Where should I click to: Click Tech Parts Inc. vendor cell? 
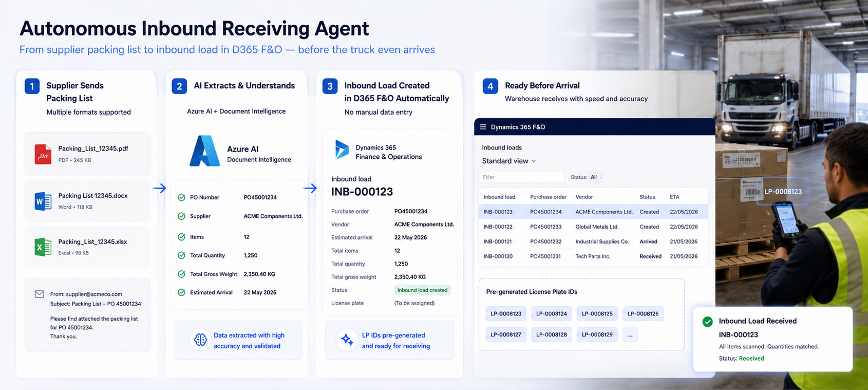(593, 256)
